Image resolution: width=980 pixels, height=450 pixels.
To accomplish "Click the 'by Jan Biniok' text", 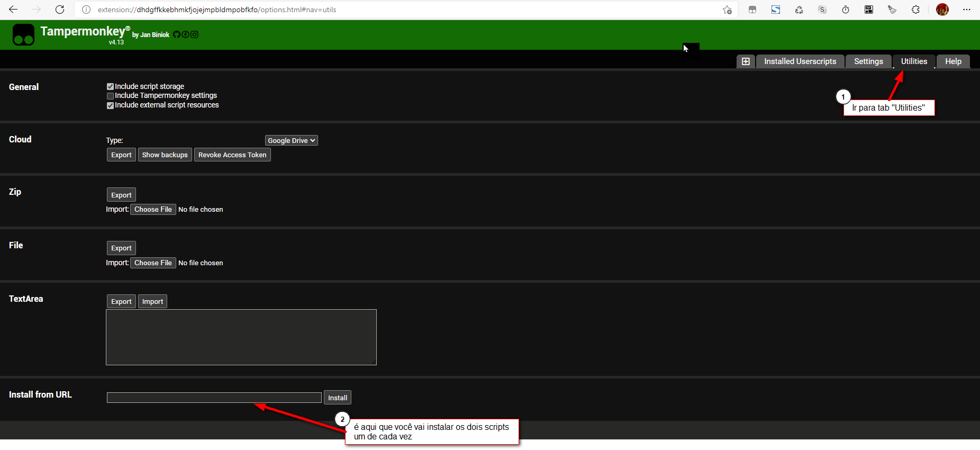I will 151,35.
